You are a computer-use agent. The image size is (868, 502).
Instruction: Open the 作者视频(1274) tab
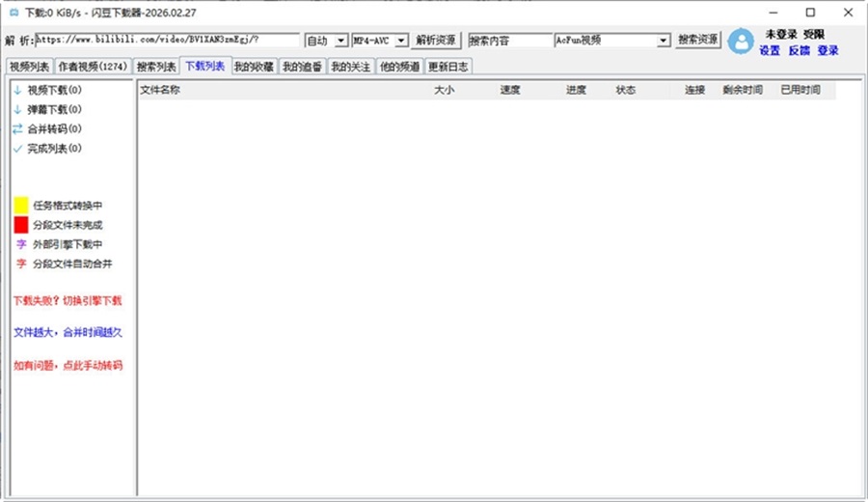click(93, 67)
